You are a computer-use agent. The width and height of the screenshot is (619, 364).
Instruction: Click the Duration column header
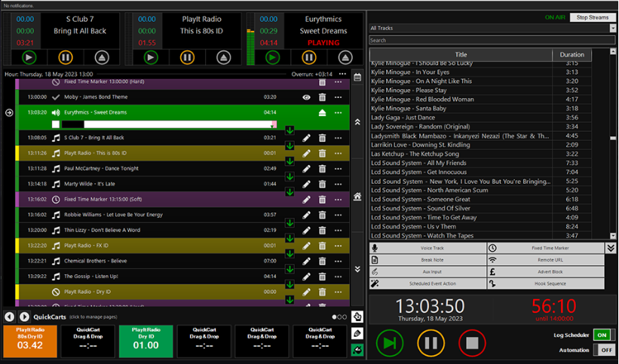click(572, 54)
